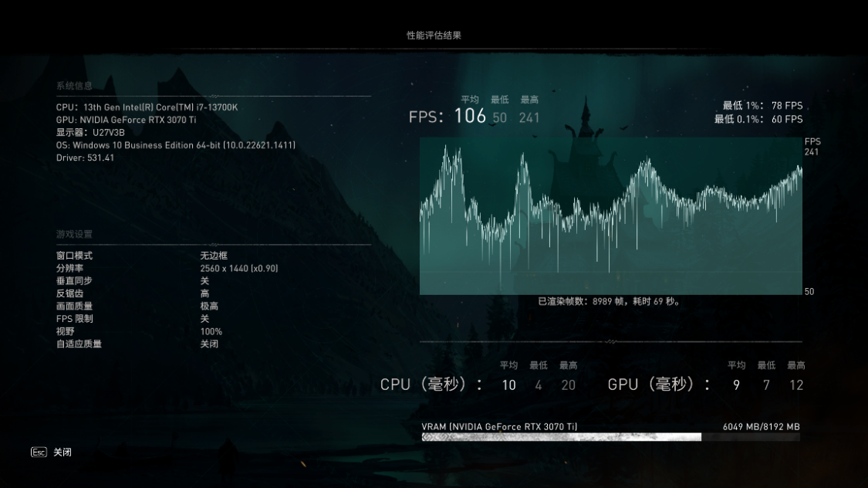Image resolution: width=868 pixels, height=488 pixels.
Task: Click the graph bottom axis label 50
Action: click(x=809, y=291)
